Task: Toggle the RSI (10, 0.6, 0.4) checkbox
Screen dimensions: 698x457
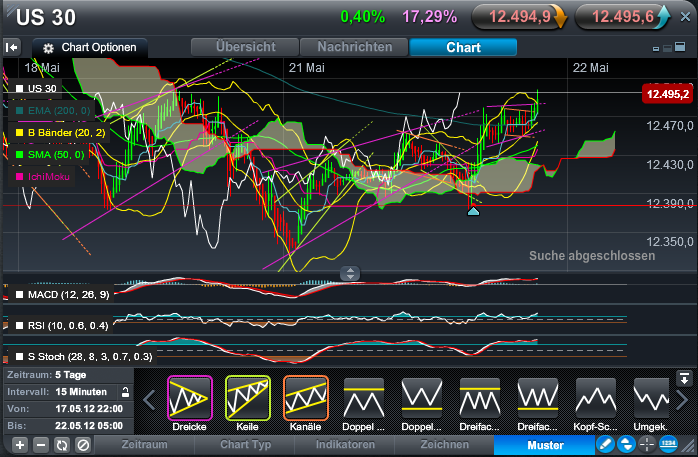Action: (20, 326)
